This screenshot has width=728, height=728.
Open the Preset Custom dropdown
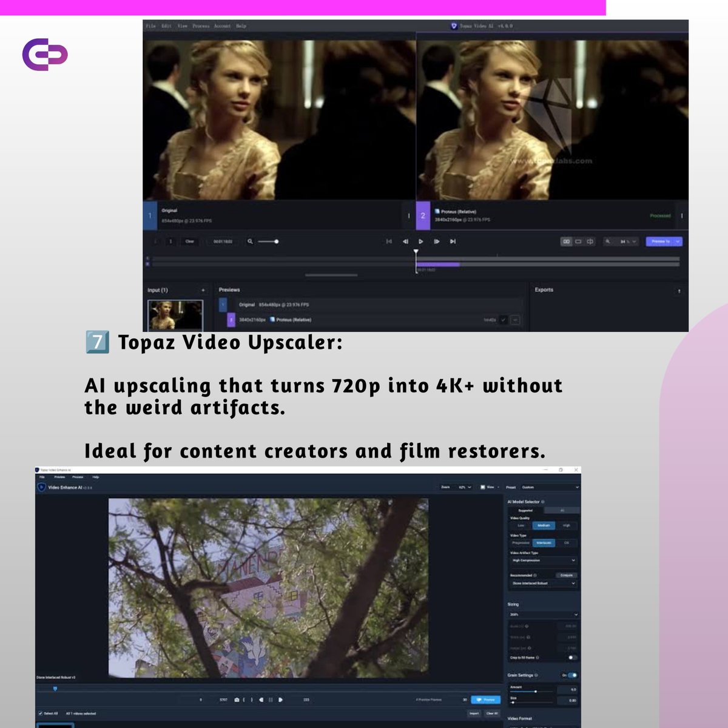pos(550,487)
